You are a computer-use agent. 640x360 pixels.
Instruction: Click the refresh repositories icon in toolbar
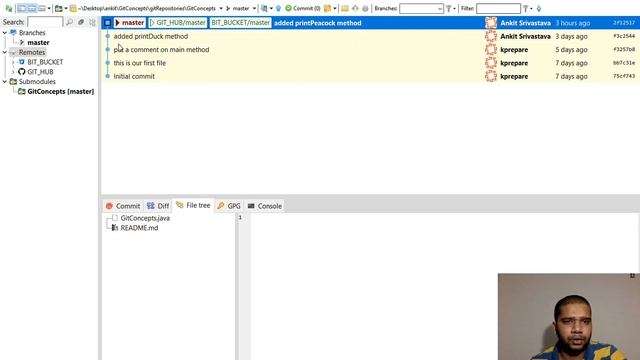(9, 9)
